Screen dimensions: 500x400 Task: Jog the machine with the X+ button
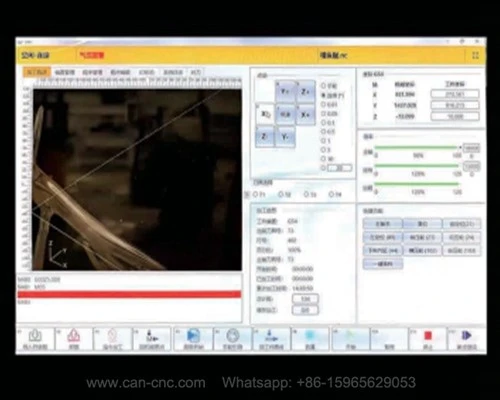click(306, 114)
